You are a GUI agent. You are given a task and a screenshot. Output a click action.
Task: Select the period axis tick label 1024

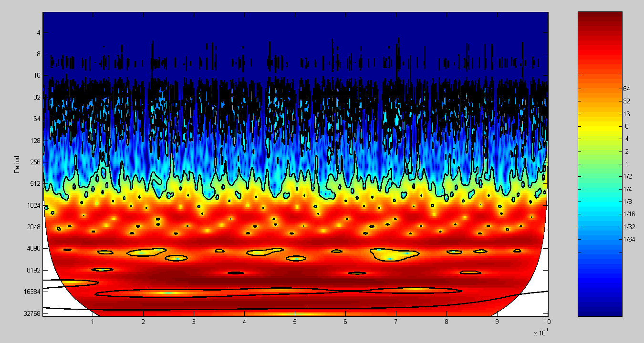tap(34, 206)
